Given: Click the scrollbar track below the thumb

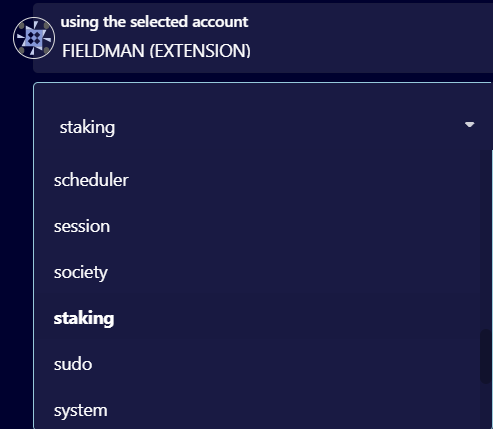Looking at the screenshot, I should (x=485, y=406).
